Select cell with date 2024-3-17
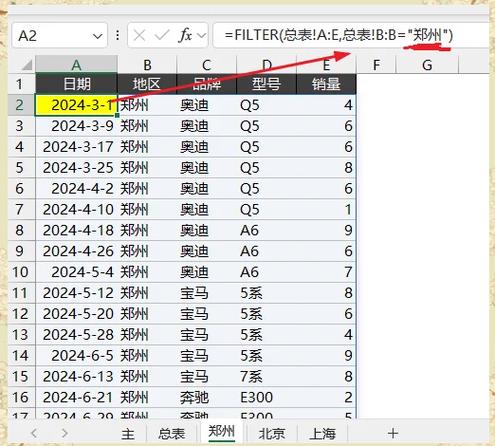This screenshot has width=495, height=446. 76,147
